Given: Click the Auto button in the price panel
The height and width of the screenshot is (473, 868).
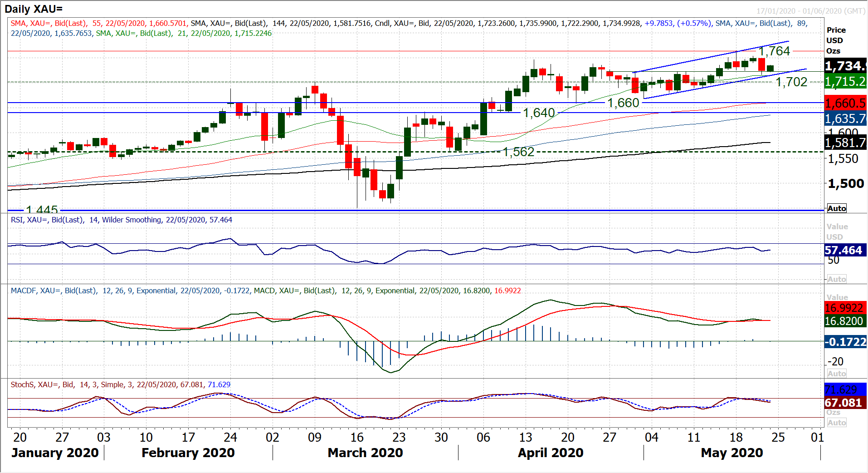Looking at the screenshot, I should (837, 208).
